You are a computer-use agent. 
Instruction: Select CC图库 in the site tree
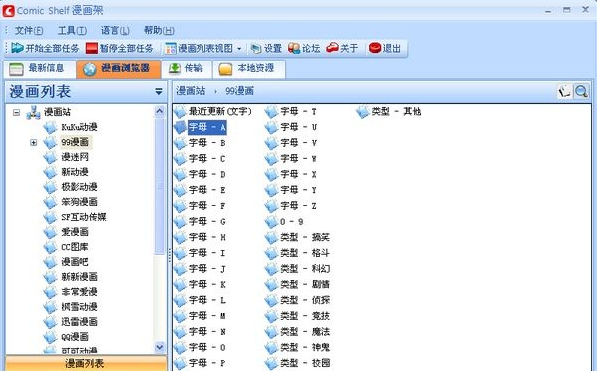pos(75,247)
